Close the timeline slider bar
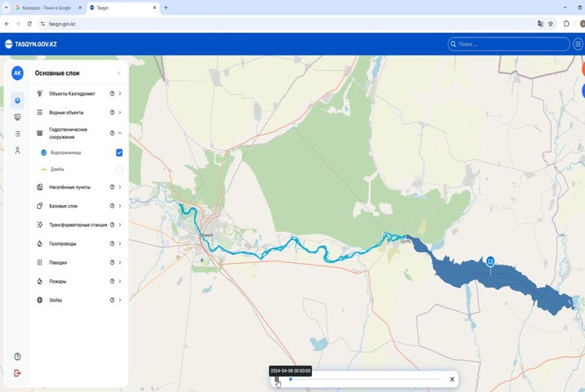This screenshot has width=585, height=392. coord(452,379)
